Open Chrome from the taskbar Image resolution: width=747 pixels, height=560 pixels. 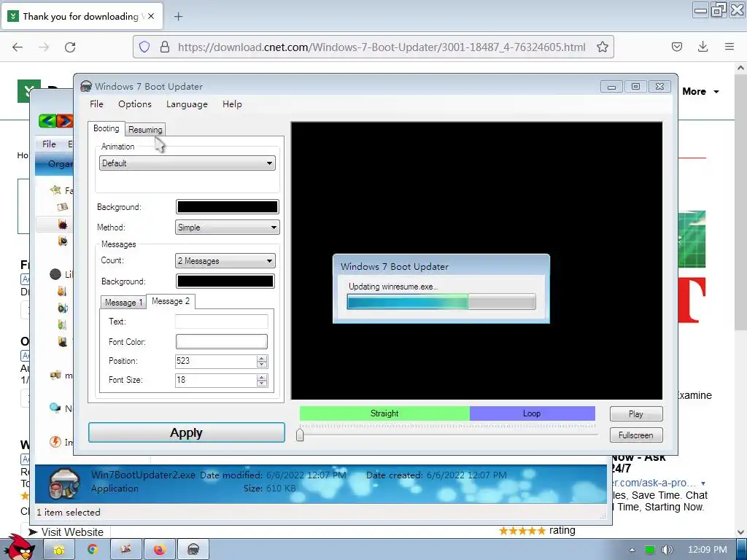pos(93,550)
